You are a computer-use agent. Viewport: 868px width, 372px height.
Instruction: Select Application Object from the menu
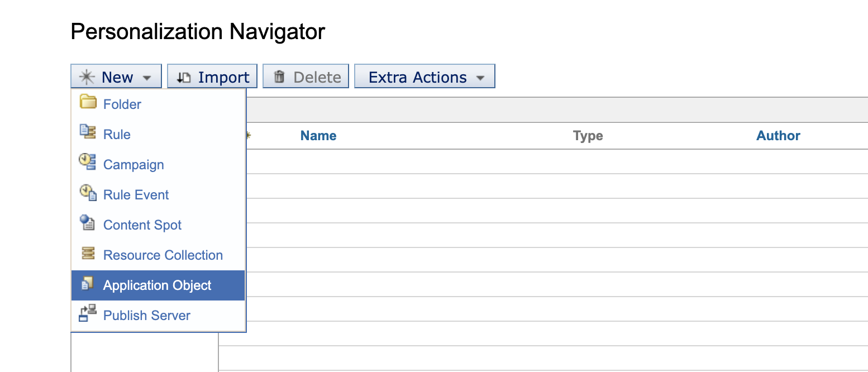coord(157,285)
